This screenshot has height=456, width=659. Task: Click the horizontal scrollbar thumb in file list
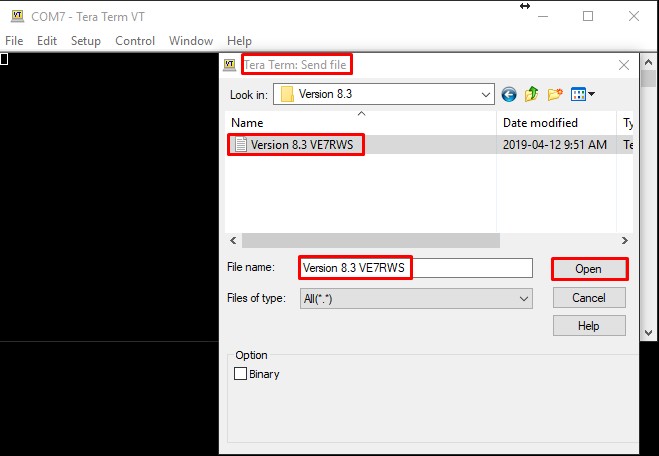[x=371, y=241]
